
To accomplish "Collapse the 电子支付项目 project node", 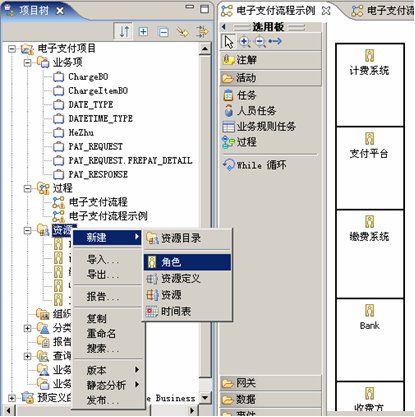I will [12, 49].
